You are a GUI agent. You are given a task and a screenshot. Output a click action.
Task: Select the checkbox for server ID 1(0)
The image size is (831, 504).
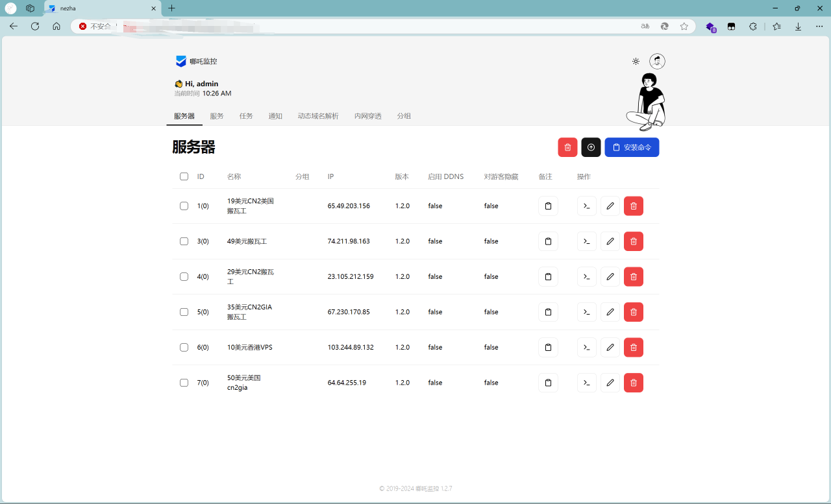pos(184,206)
